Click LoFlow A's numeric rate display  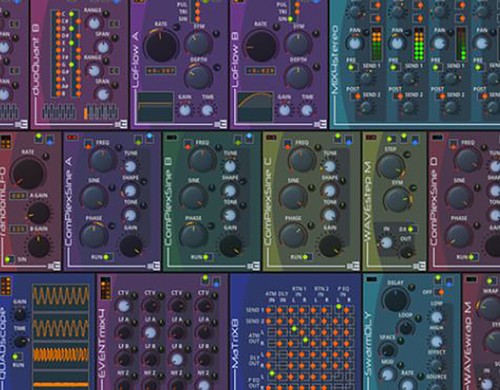161,71
